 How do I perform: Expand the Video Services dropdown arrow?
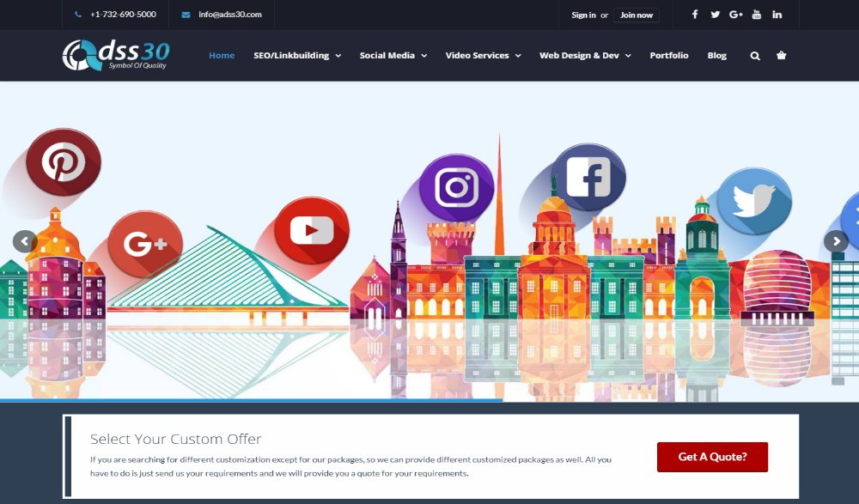(x=518, y=56)
